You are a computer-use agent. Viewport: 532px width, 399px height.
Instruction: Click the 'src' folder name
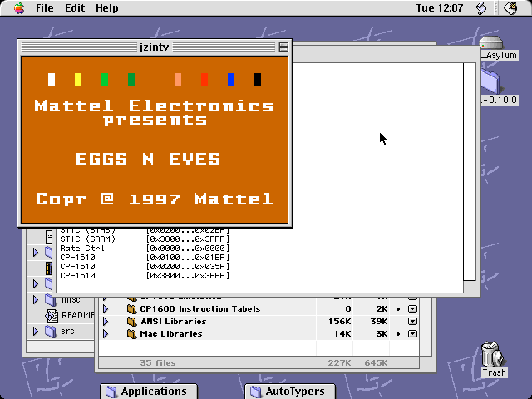(x=67, y=331)
